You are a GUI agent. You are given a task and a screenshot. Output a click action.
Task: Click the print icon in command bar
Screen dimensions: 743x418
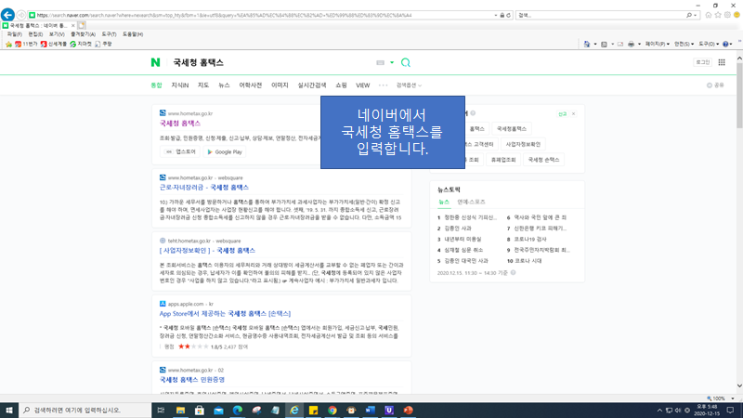click(x=631, y=44)
